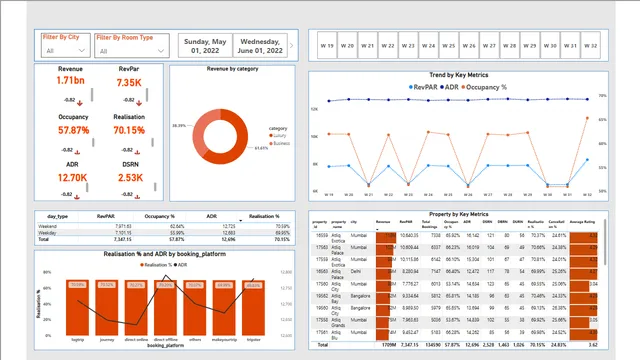This screenshot has width=640, height=360.
Task: Click the down arrow under RevPar KPI
Action: coord(139,103)
